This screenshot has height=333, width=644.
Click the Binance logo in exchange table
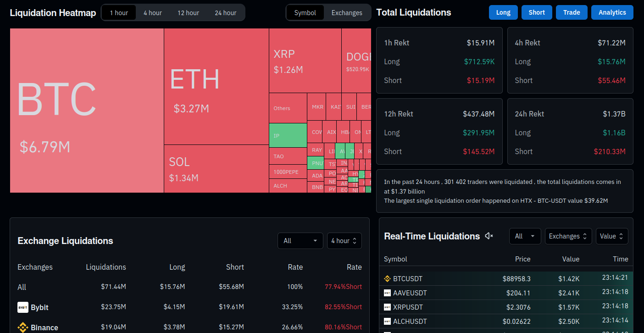[23, 327]
